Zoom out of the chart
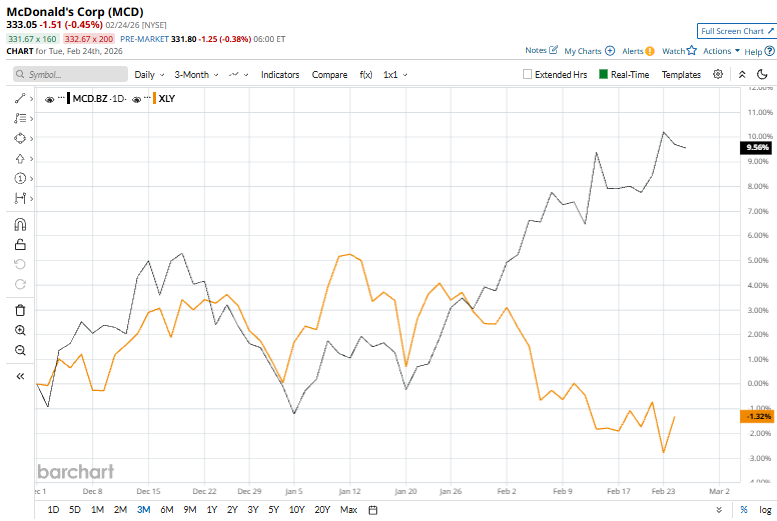 coord(20,350)
